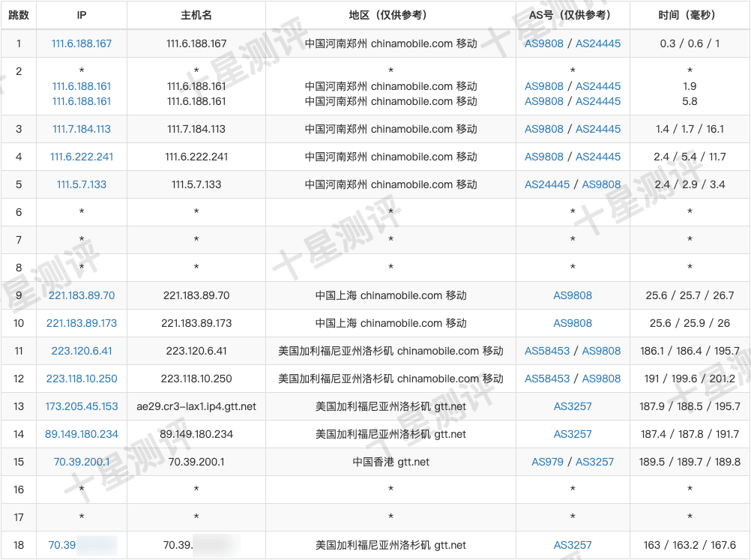Open the AS58453 link in the hop 11 row
The width and height of the screenshot is (751, 560).
point(547,351)
